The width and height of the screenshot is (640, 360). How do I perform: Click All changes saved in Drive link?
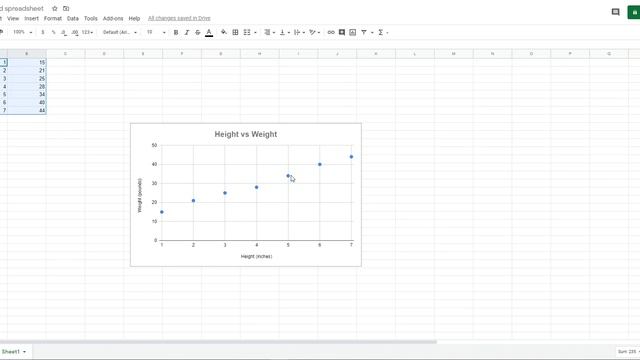(179, 18)
